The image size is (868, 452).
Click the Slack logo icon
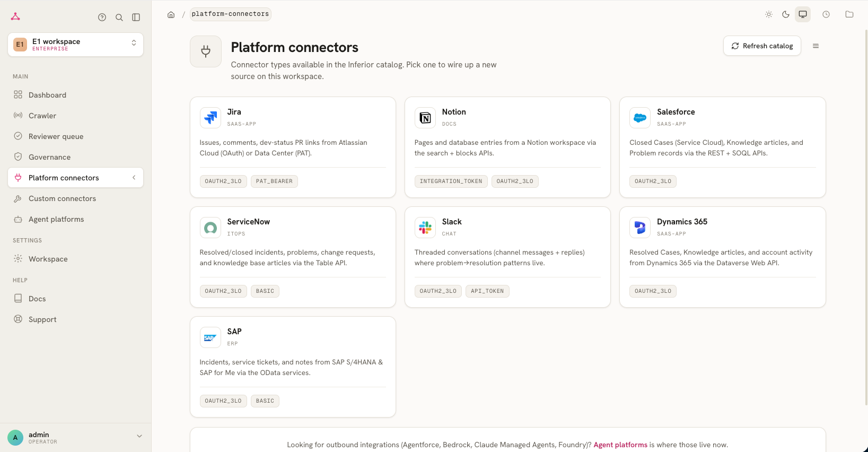pyautogui.click(x=425, y=228)
